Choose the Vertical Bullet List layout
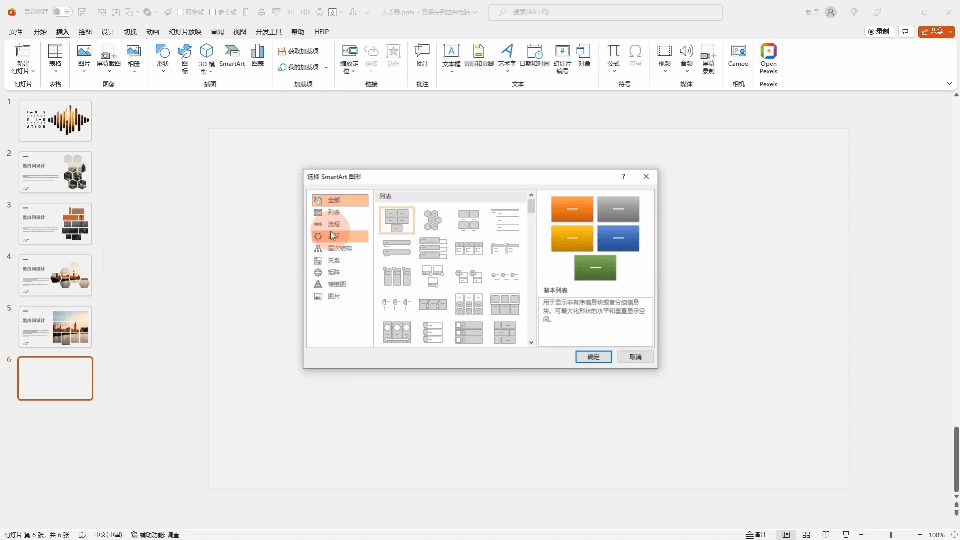The width and height of the screenshot is (960, 540). pos(397,248)
